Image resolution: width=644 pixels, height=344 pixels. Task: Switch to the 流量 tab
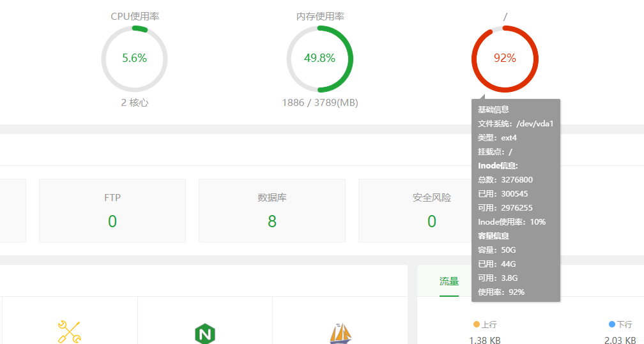pyautogui.click(x=449, y=281)
